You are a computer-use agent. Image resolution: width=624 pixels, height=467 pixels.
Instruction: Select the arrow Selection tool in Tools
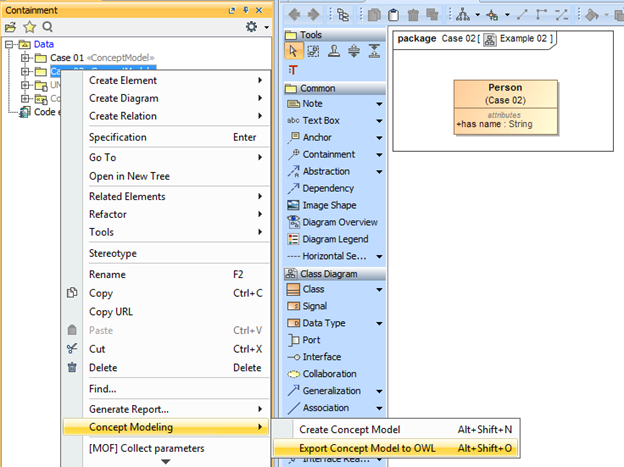294,51
